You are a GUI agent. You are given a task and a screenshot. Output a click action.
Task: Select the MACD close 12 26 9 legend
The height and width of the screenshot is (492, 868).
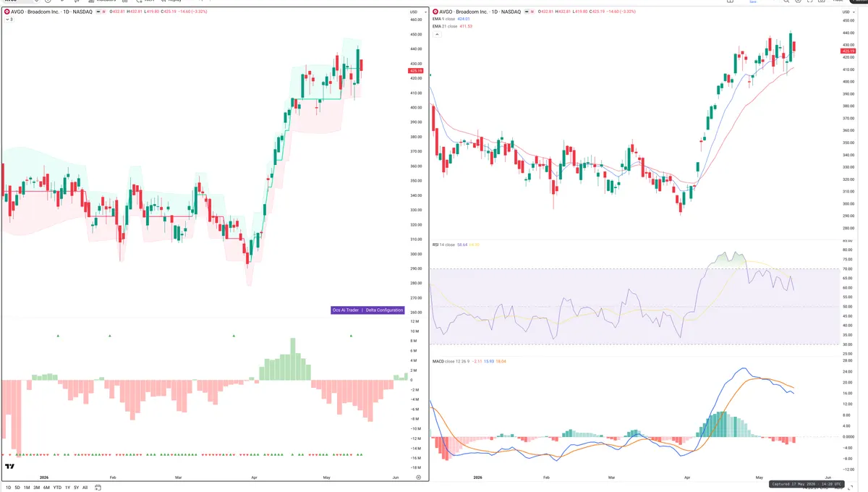coord(451,361)
